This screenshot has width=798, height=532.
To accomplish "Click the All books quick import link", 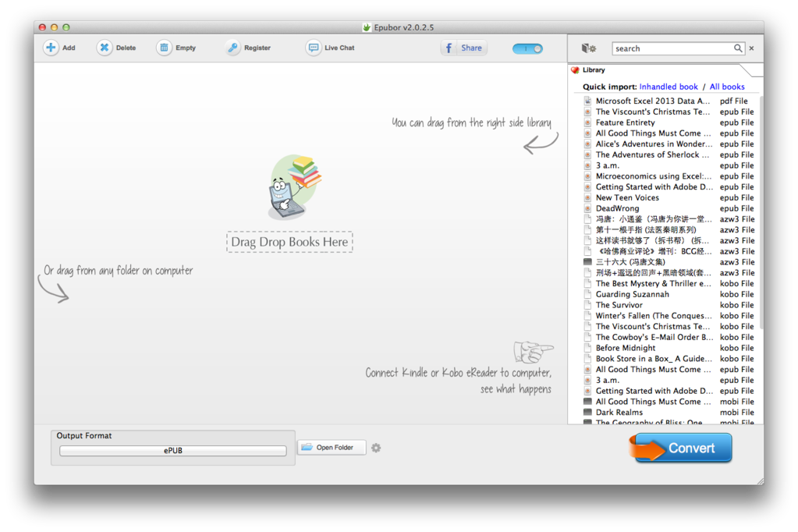I will point(727,87).
